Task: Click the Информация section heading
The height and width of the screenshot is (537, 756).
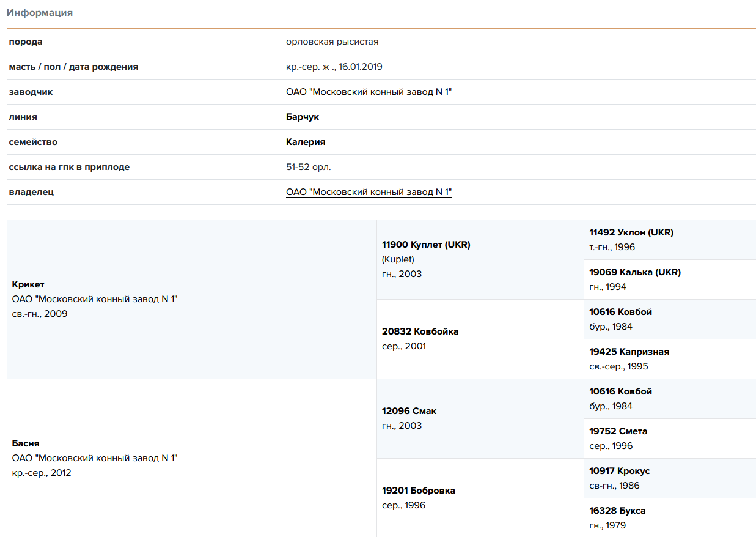Action: click(x=40, y=13)
